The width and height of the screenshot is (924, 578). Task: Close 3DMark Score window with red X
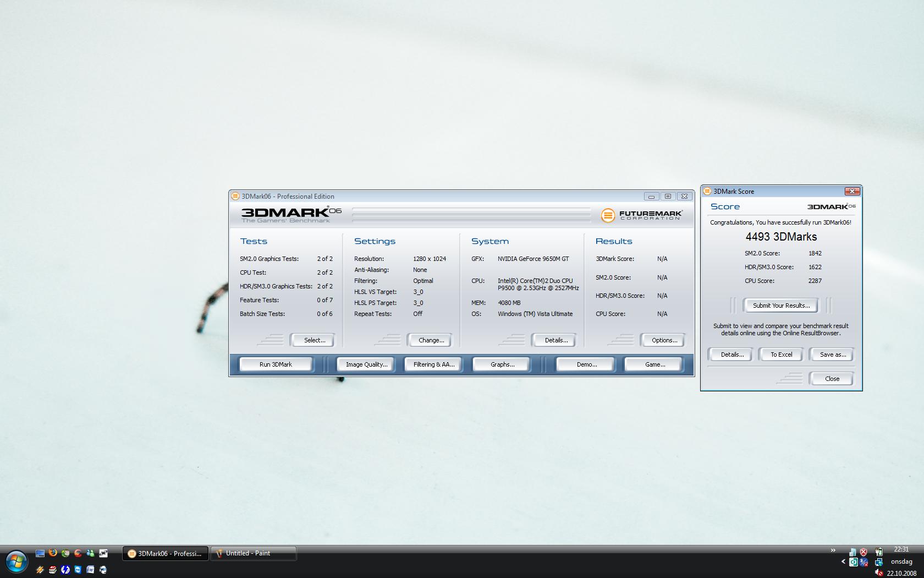pyautogui.click(x=852, y=192)
